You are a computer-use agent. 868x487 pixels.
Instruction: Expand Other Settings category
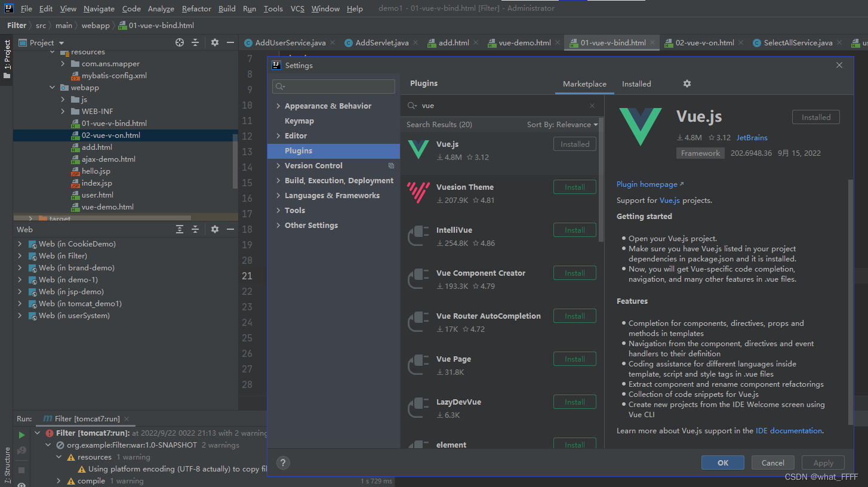click(x=278, y=226)
